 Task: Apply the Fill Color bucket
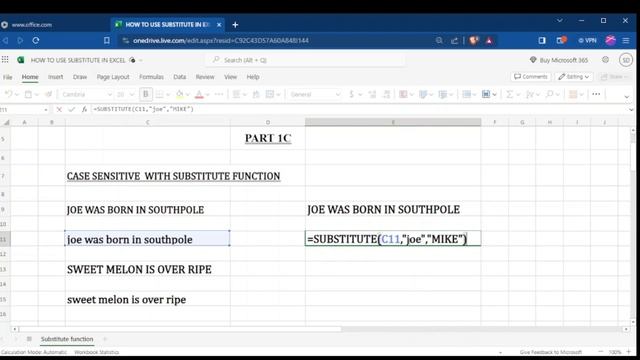tap(180, 94)
